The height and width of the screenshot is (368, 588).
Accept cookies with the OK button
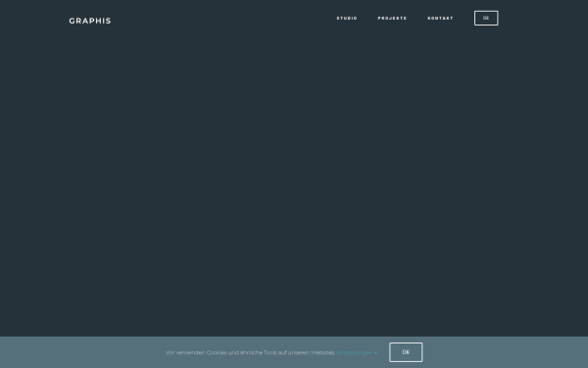coord(406,352)
